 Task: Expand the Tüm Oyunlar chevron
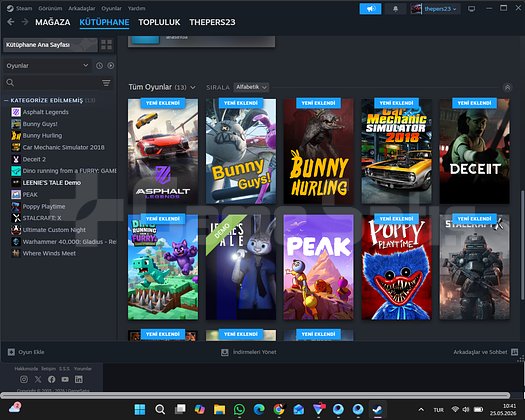click(193, 88)
